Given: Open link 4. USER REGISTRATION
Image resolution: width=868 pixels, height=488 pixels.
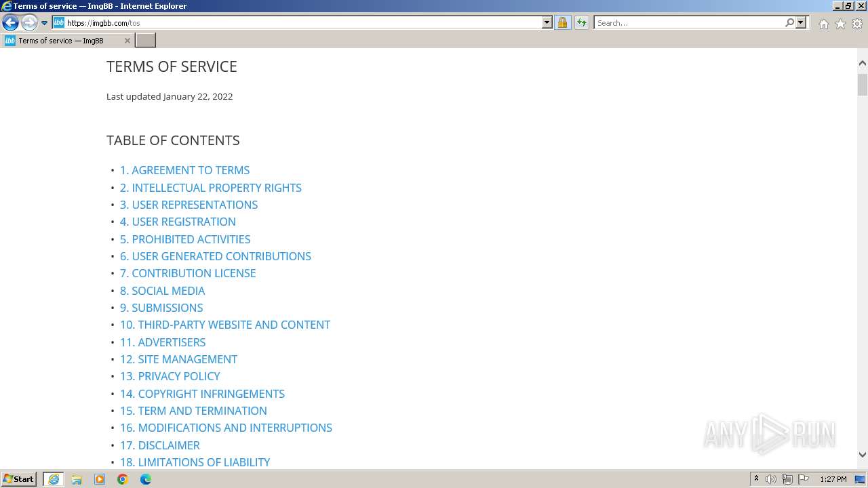Looking at the screenshot, I should pos(178,222).
